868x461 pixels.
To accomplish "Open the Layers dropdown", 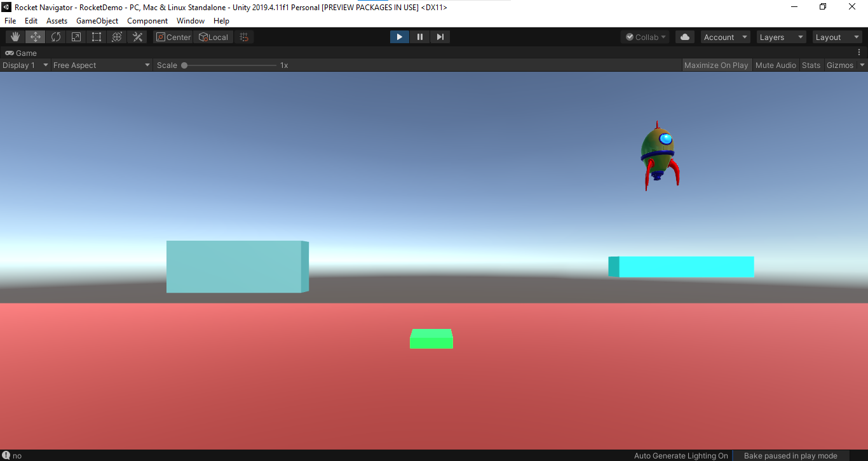I will coord(782,37).
